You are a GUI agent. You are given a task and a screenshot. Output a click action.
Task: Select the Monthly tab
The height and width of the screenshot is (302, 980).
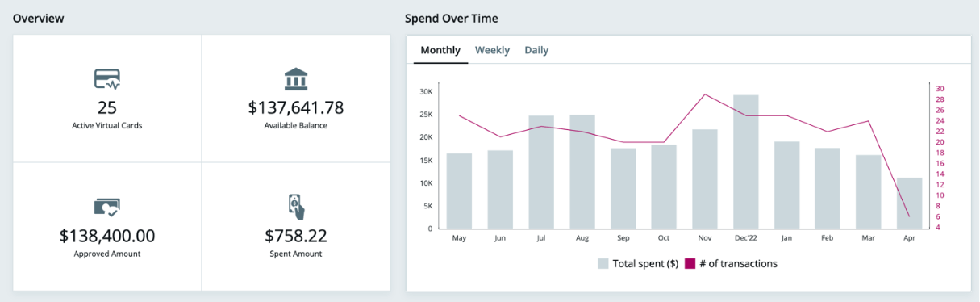pos(440,50)
